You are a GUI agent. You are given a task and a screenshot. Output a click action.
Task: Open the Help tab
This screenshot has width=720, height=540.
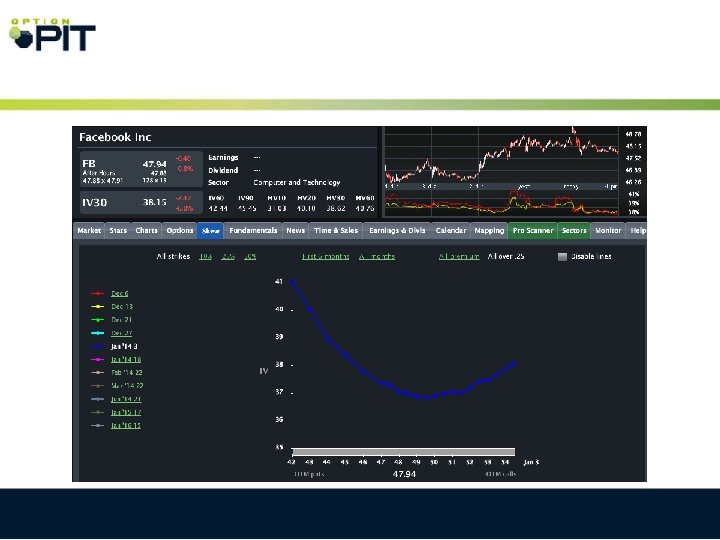[x=637, y=231]
